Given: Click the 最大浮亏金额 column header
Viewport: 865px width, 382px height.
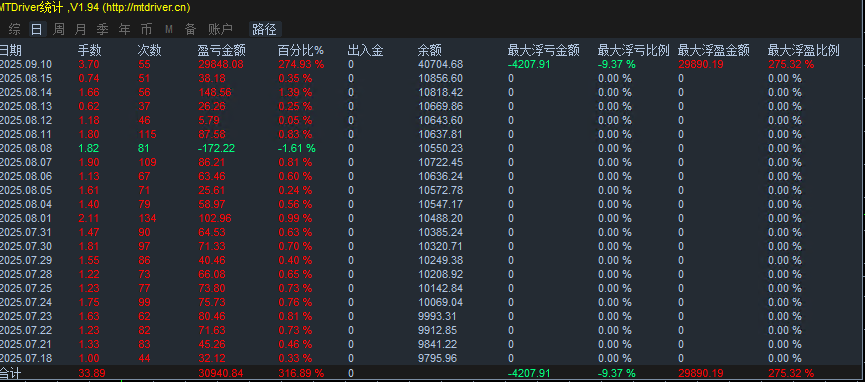Looking at the screenshot, I should pyautogui.click(x=543, y=51).
